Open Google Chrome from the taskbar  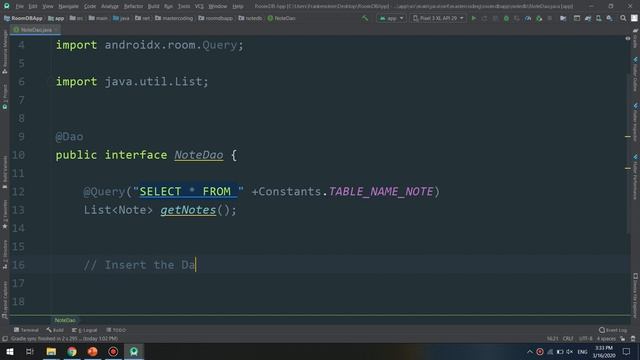click(x=72, y=351)
